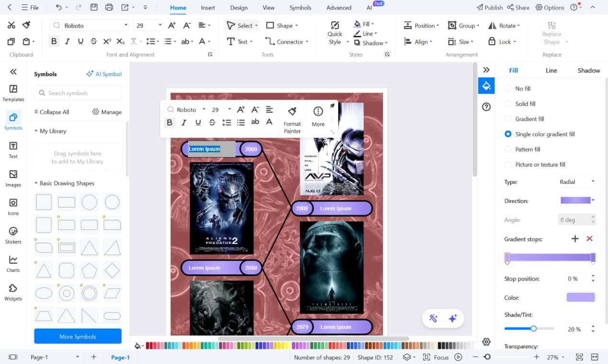Open the Charts sidebar panel
Screen dimensions: 608x364
point(13,264)
